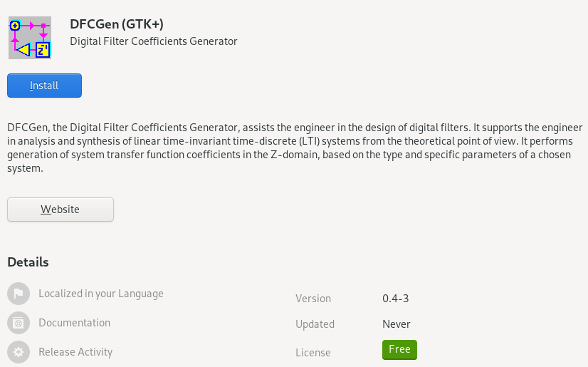Open the DFCGen Website link button
The image size is (588, 367).
61,210
